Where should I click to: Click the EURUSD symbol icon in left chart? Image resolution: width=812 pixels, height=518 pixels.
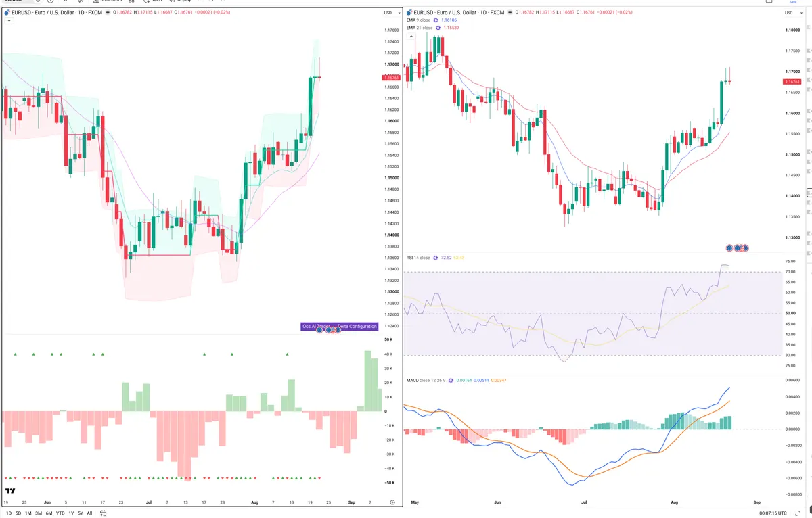click(6, 12)
